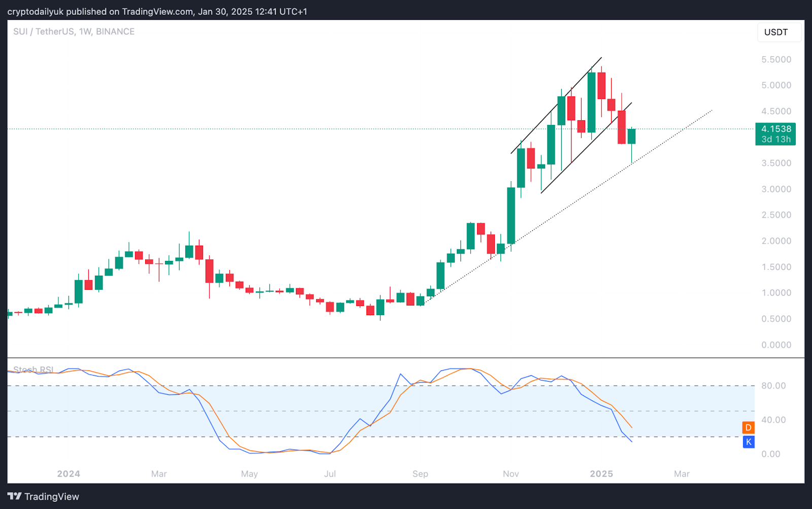Viewport: 812px width, 509px height.
Task: Click the 0.00 Stoch RSI axis label
Action: [x=771, y=454]
